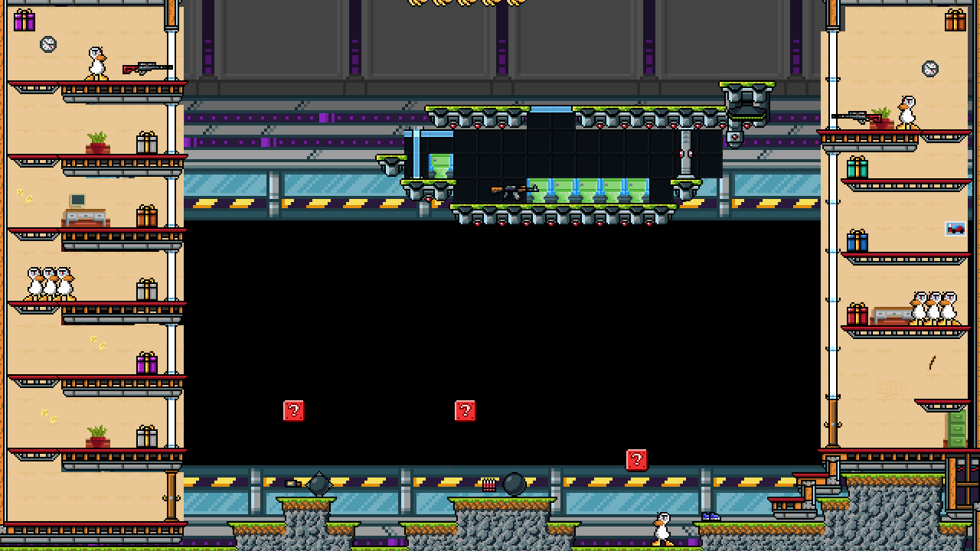Open the purple gift above the left tower clock
Image resolution: width=980 pixels, height=551 pixels.
[x=24, y=20]
